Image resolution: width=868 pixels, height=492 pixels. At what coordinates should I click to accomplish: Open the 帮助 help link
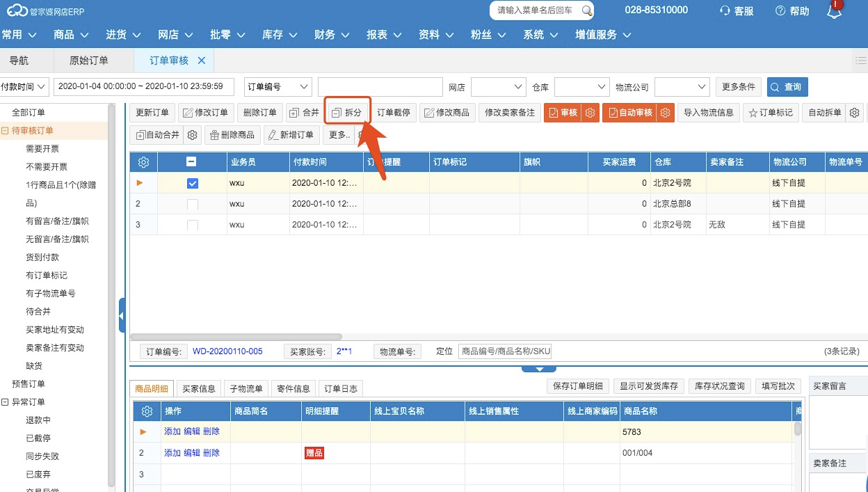pos(792,10)
